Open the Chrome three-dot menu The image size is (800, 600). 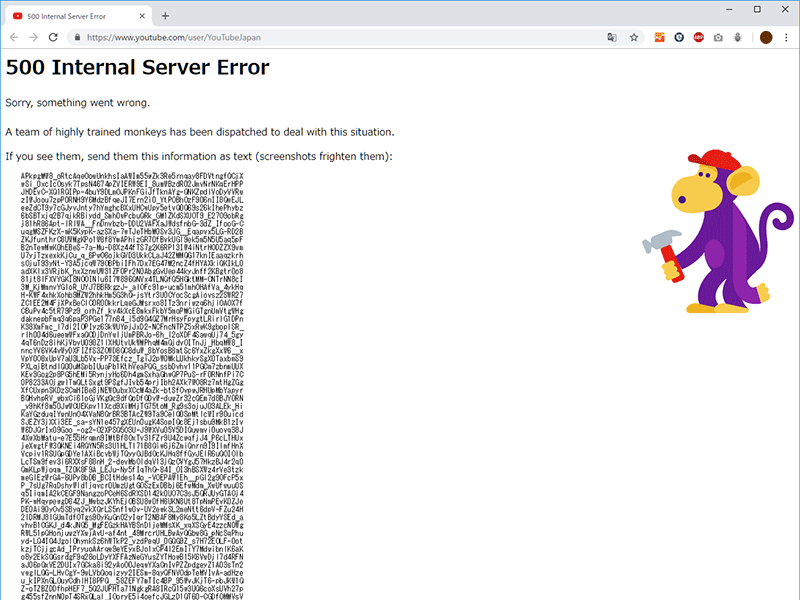tap(786, 37)
